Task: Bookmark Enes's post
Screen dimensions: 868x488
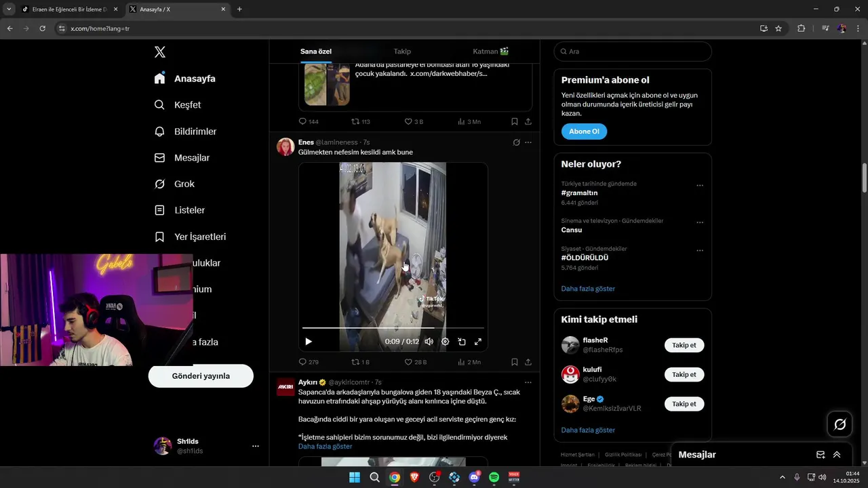Action: [x=515, y=362]
